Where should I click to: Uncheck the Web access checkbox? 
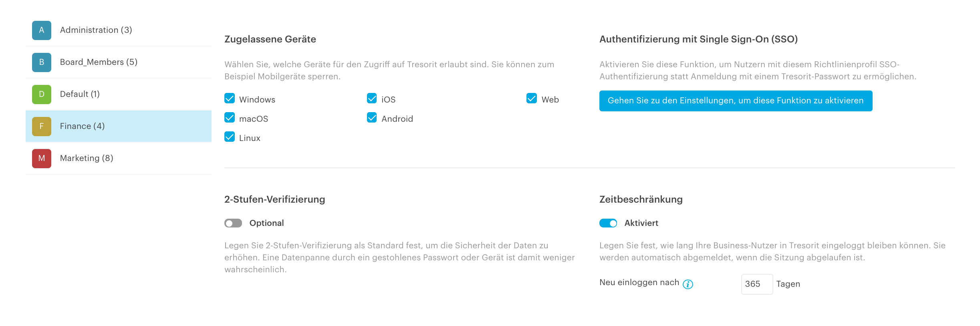click(532, 99)
